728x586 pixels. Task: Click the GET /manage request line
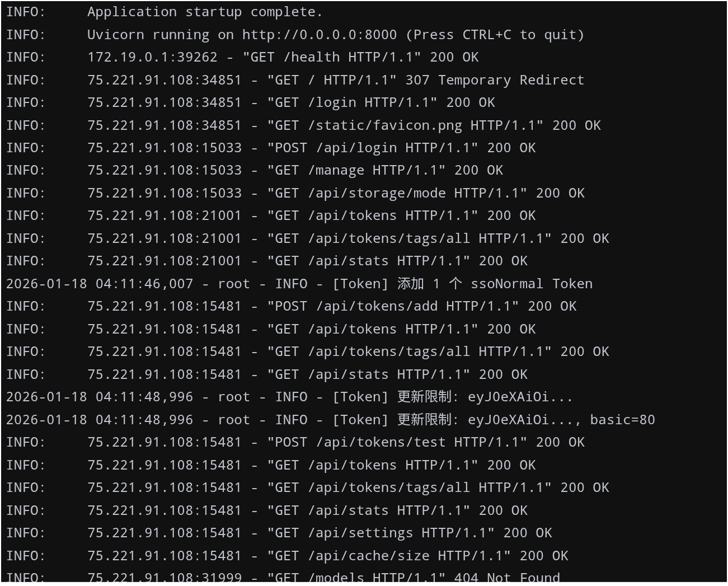[255, 170]
